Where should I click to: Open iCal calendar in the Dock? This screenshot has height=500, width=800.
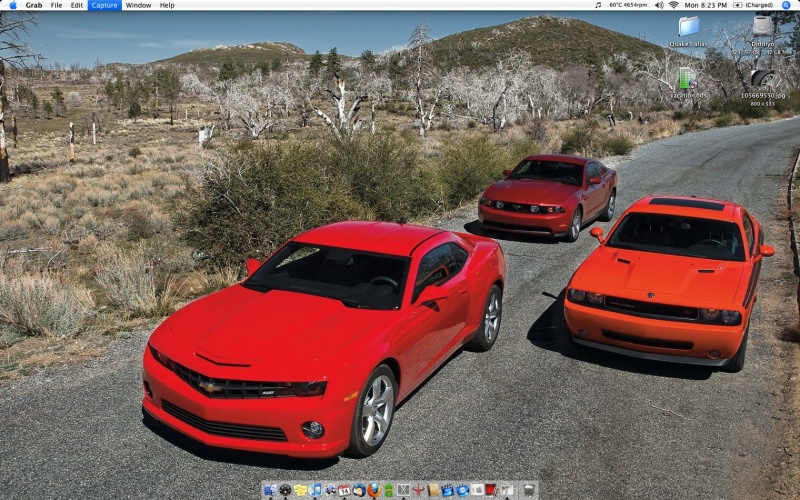click(344, 490)
